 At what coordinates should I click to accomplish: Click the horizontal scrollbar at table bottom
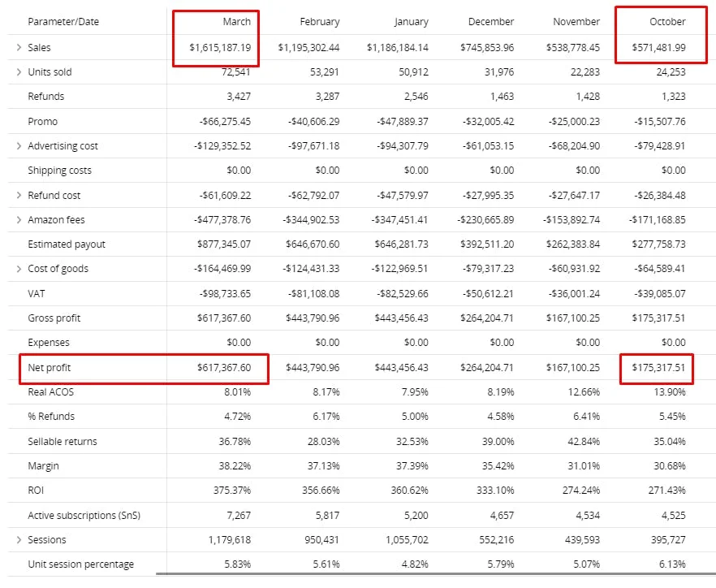click(436, 574)
